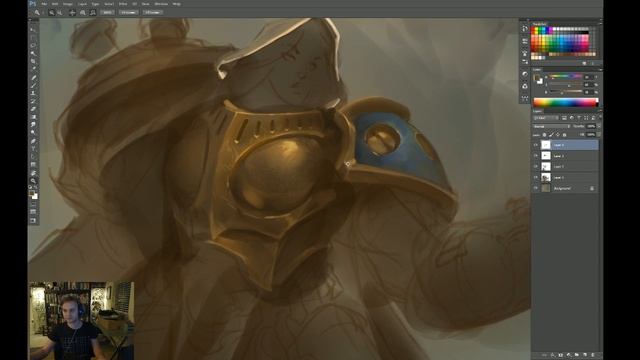Select the History Brush tool
Image resolution: width=640 pixels, height=360 pixels.
pyautogui.click(x=33, y=101)
